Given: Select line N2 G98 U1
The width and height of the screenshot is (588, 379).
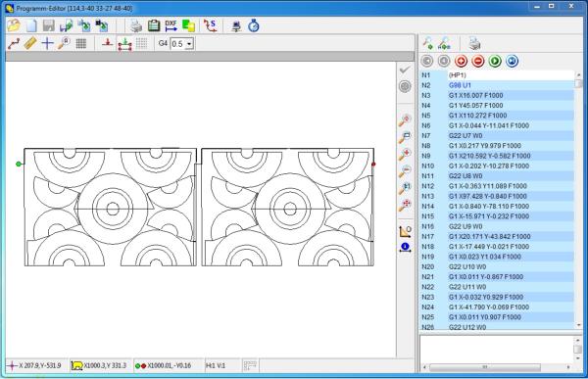Looking at the screenshot, I should point(497,85).
